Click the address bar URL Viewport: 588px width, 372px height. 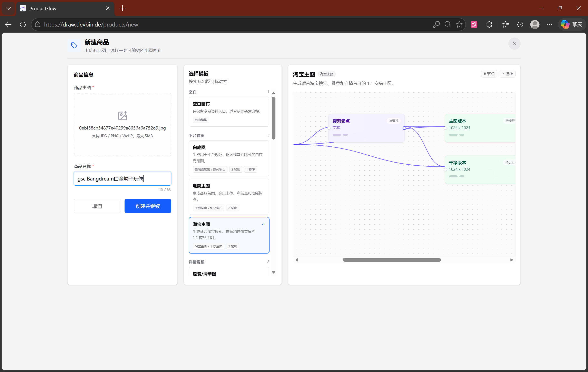[x=91, y=25]
